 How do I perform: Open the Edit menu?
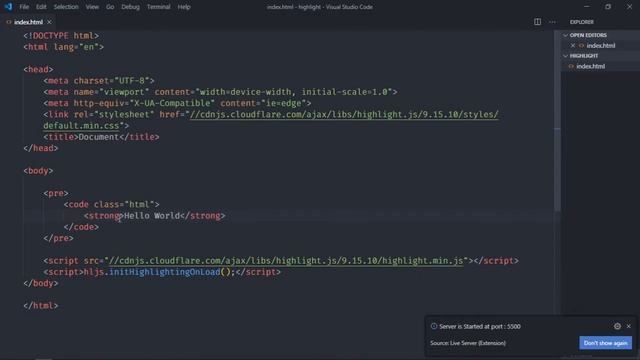(x=41, y=7)
